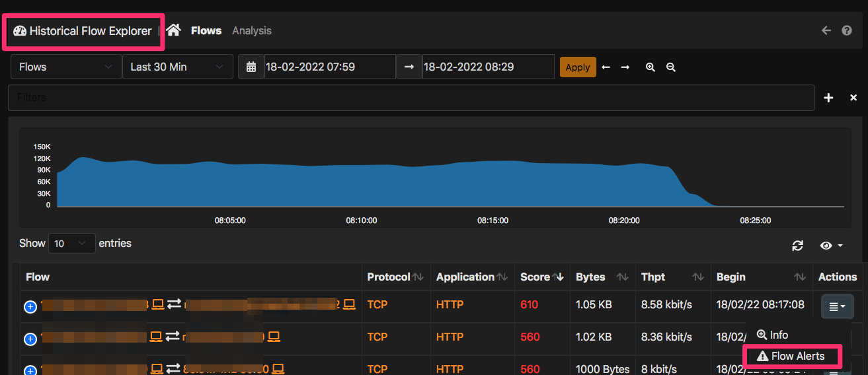Go back using the left arrow icon
Image resolution: width=868 pixels, height=375 pixels.
[826, 30]
